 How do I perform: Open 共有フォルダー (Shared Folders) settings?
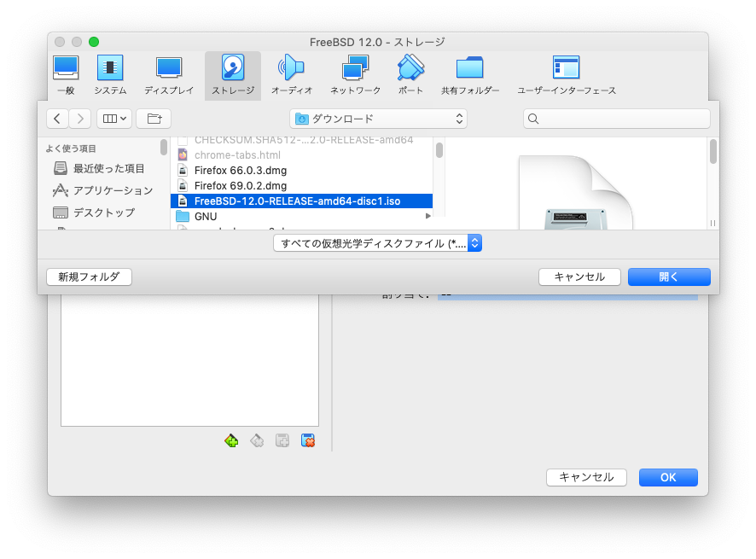(470, 75)
